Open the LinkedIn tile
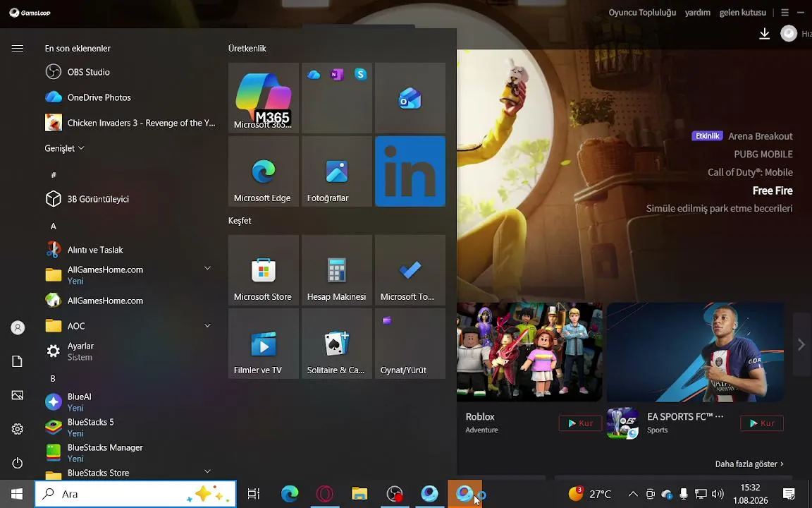The height and width of the screenshot is (508, 812). (410, 171)
